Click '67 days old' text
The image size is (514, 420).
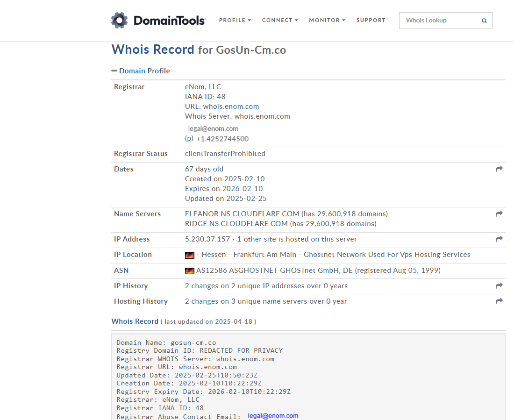pos(204,169)
